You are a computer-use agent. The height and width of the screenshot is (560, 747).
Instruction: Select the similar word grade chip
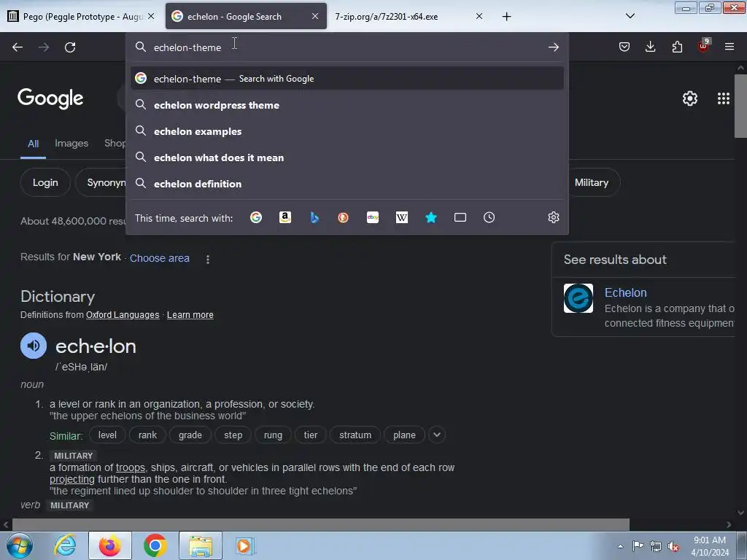(190, 435)
